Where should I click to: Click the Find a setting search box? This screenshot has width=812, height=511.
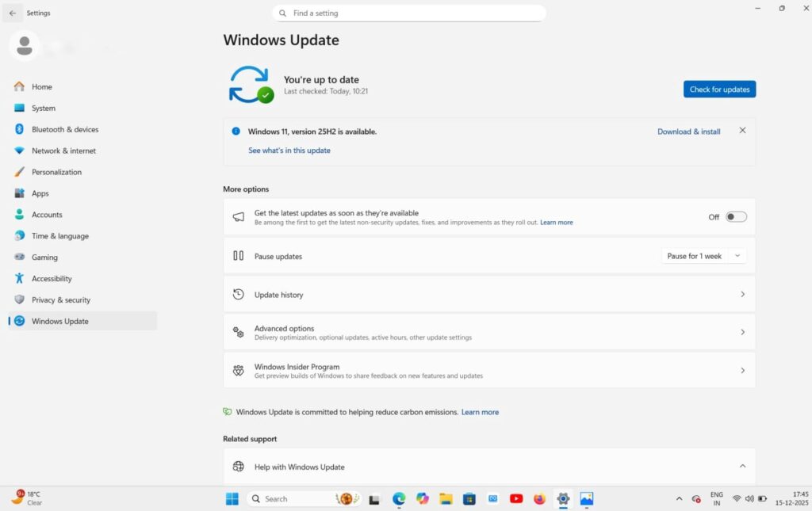[x=408, y=13]
